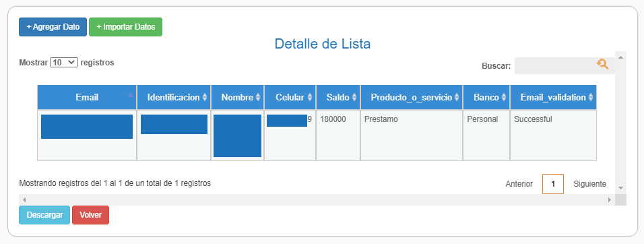Sort the Email_validation column

pyautogui.click(x=591, y=97)
